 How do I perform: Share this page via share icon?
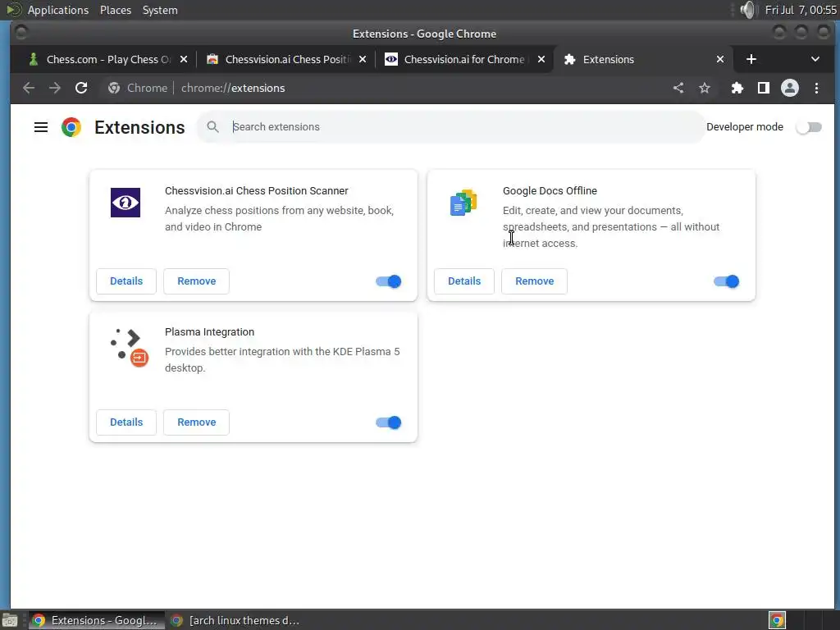678,88
